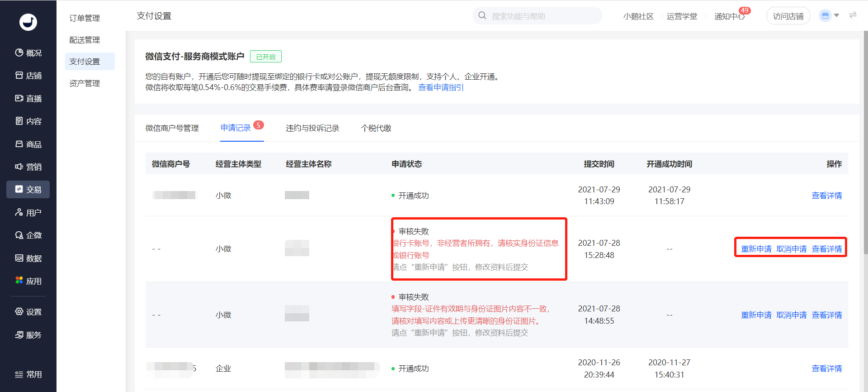
Task: Open the 概况 overview sidebar item
Action: point(28,53)
